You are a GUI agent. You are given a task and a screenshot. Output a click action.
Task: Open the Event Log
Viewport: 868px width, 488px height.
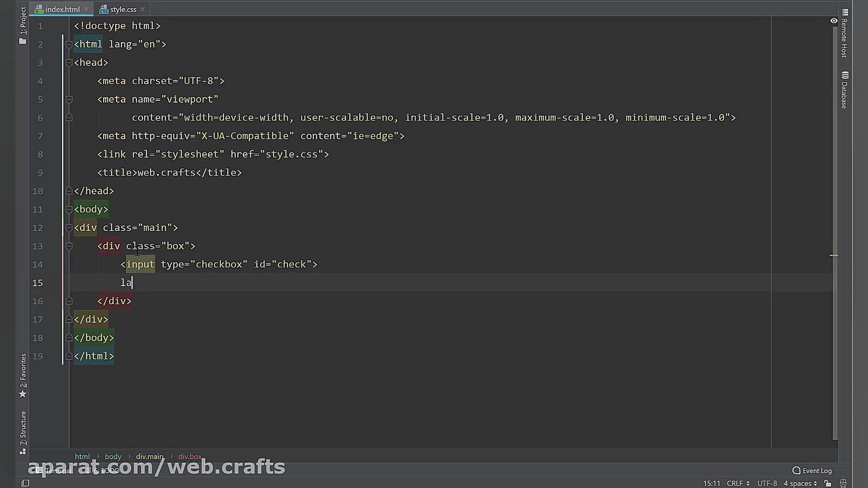[812, 471]
